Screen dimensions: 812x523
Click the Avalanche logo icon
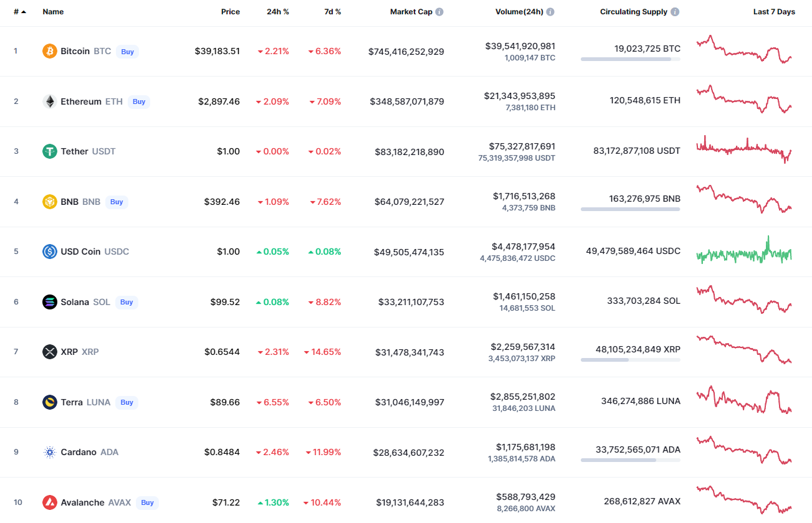tap(50, 502)
